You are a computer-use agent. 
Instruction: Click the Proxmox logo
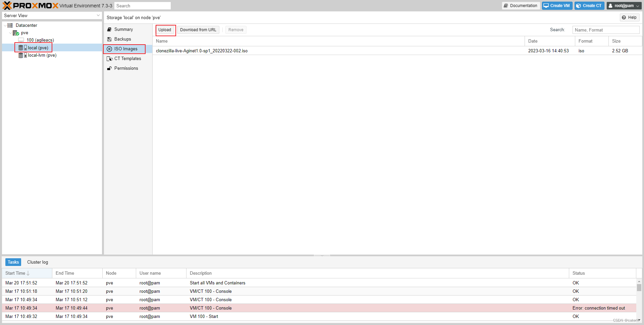30,6
